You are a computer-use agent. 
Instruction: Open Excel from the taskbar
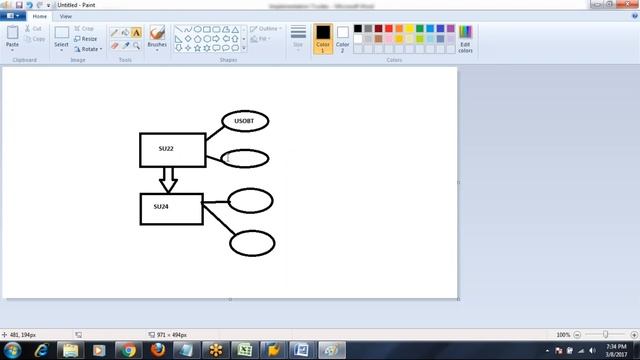244,350
